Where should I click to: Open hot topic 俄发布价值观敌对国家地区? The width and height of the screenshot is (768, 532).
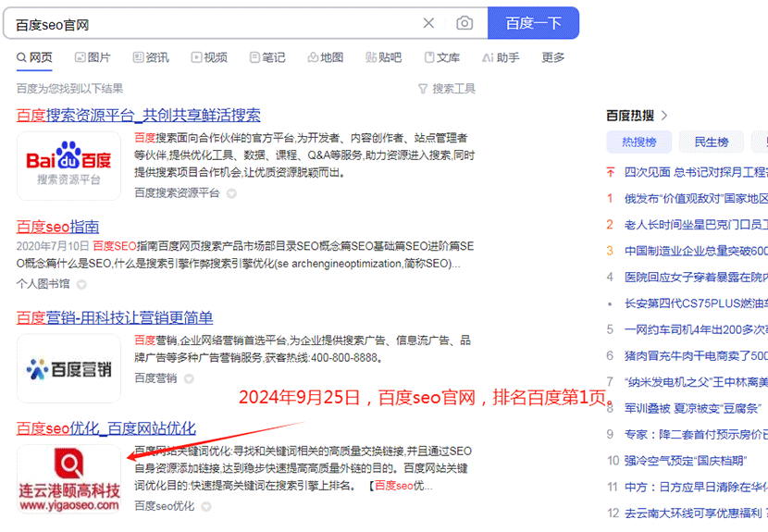click(696, 198)
